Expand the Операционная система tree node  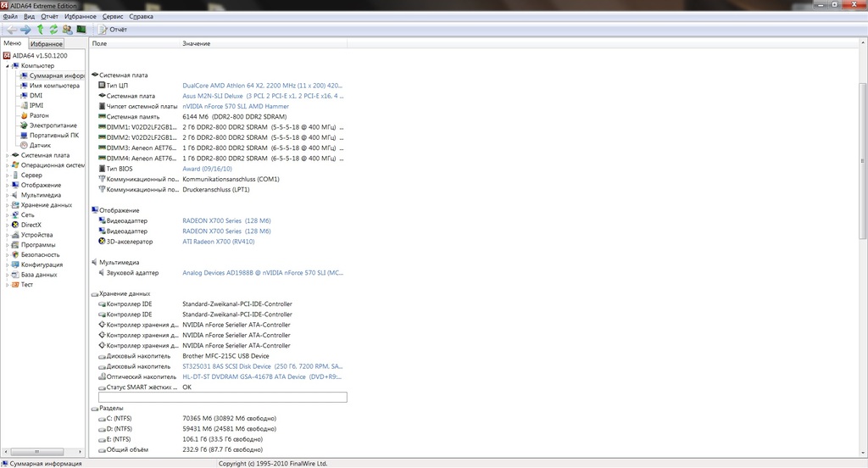pyautogui.click(x=7, y=165)
